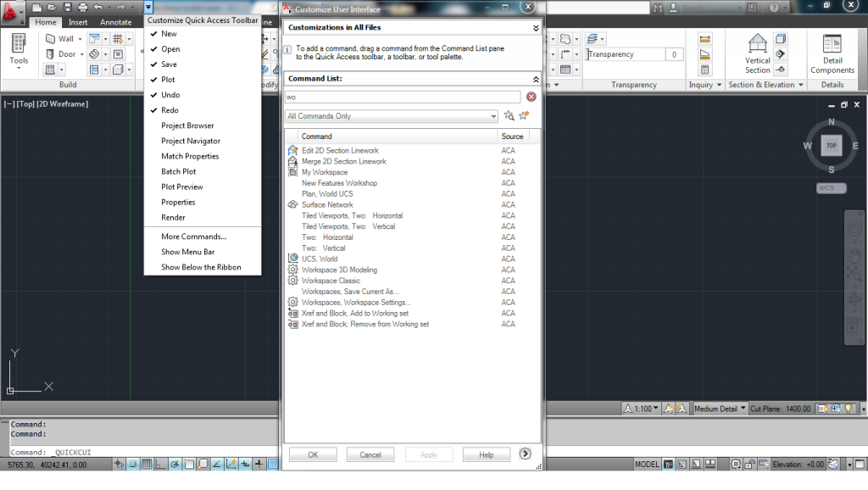Click the Open folder icon in Quick Access toolbar
This screenshot has width=868, height=490.
click(52, 7)
